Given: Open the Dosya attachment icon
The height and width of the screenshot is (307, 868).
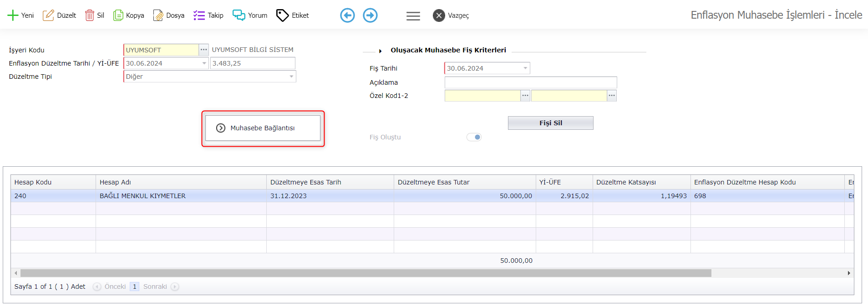Looking at the screenshot, I should coord(158,15).
